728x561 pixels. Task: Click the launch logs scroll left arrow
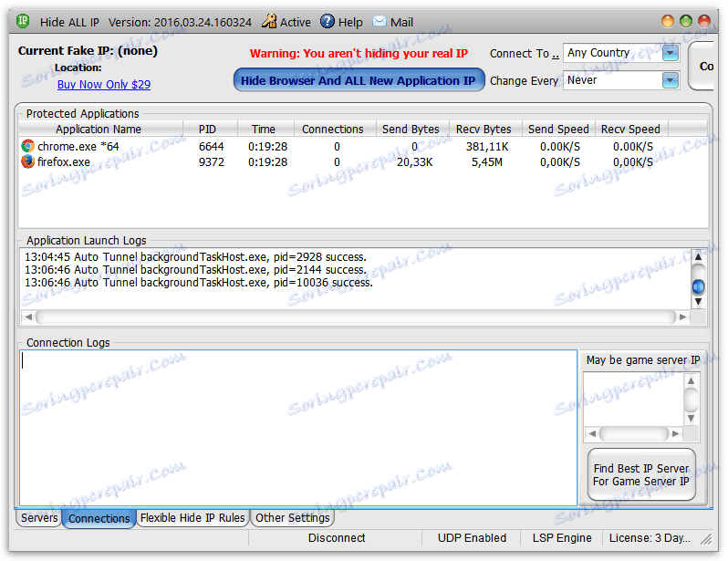[28, 317]
